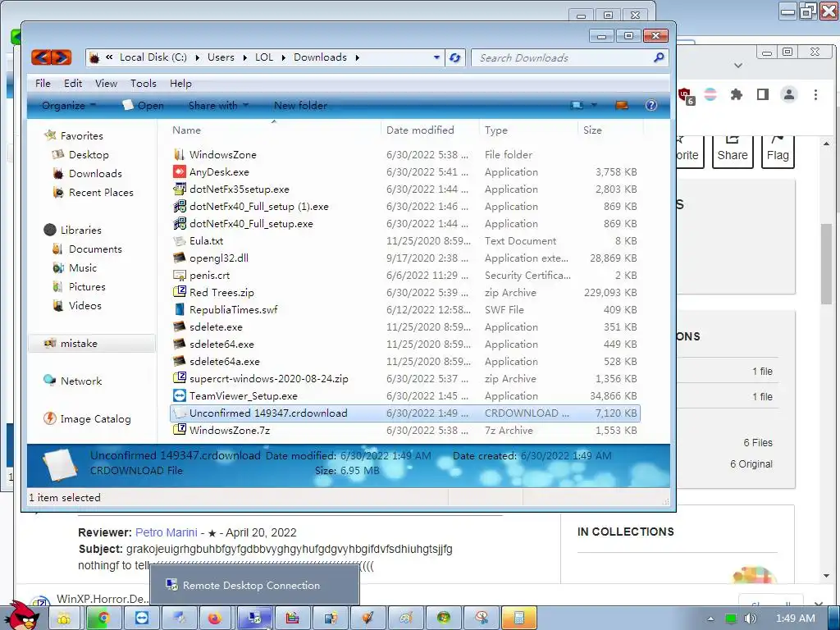
Task: Toggle the browser side panel icon
Action: 763,95
